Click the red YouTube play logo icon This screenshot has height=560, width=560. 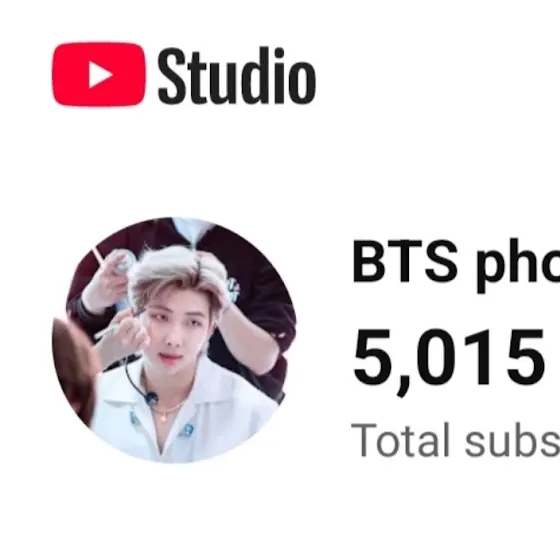point(99,74)
